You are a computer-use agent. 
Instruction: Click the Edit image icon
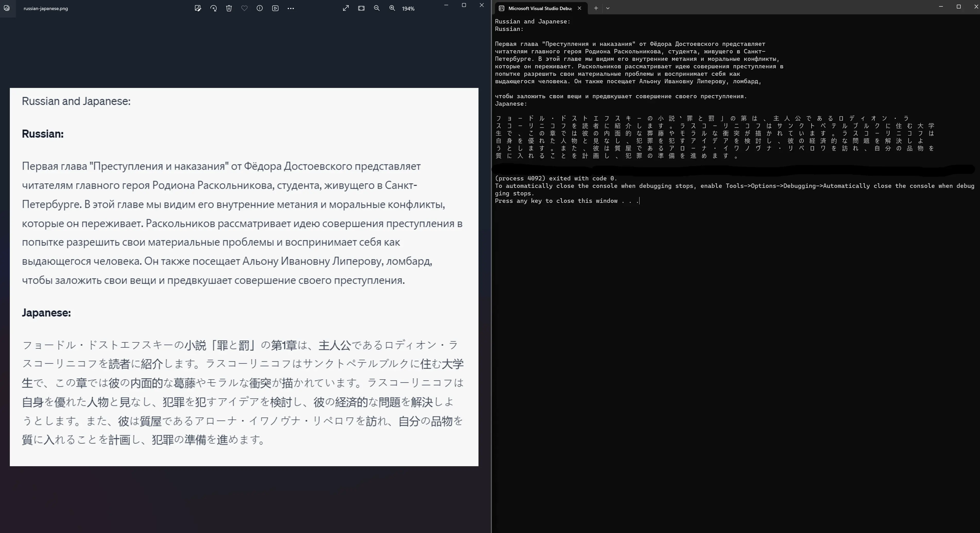[x=198, y=8]
